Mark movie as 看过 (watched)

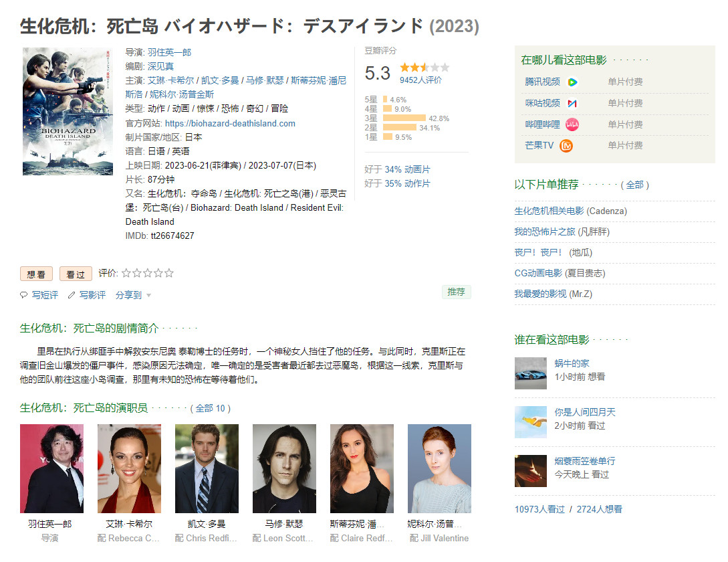[76, 274]
